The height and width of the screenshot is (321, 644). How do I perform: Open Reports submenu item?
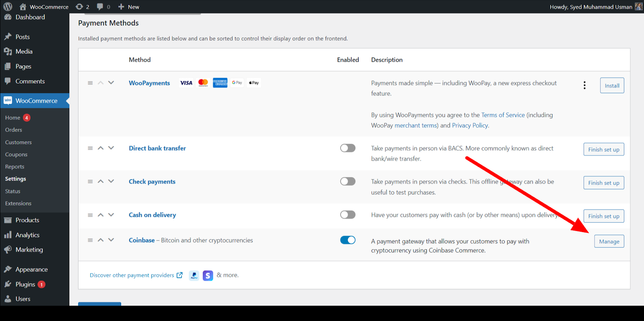(14, 167)
